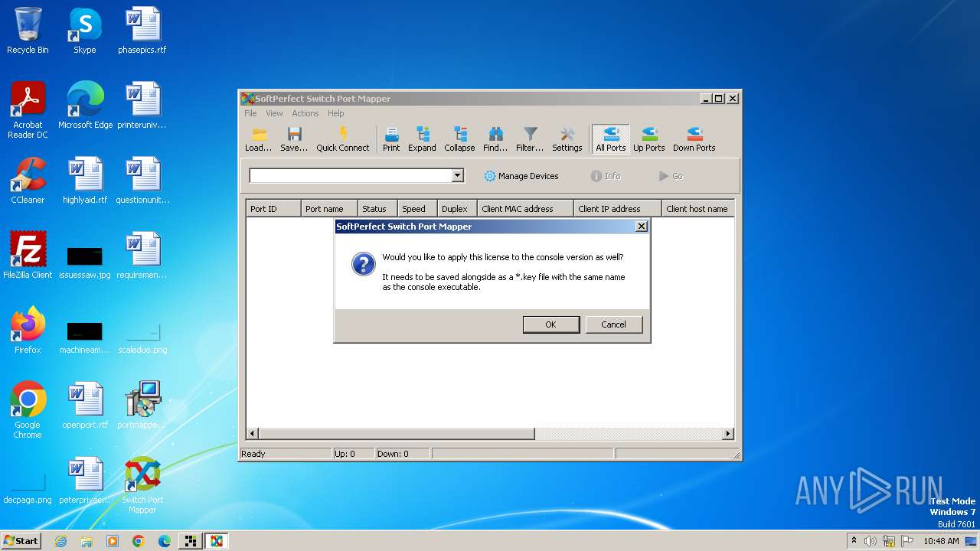
Task: Open the Recycle Bin desktop icon
Action: click(28, 31)
